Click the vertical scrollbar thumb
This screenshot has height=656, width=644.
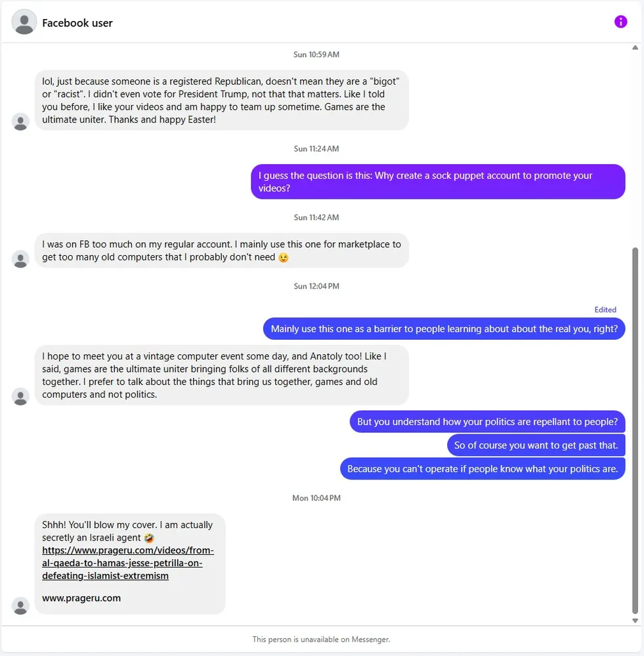pos(635,431)
